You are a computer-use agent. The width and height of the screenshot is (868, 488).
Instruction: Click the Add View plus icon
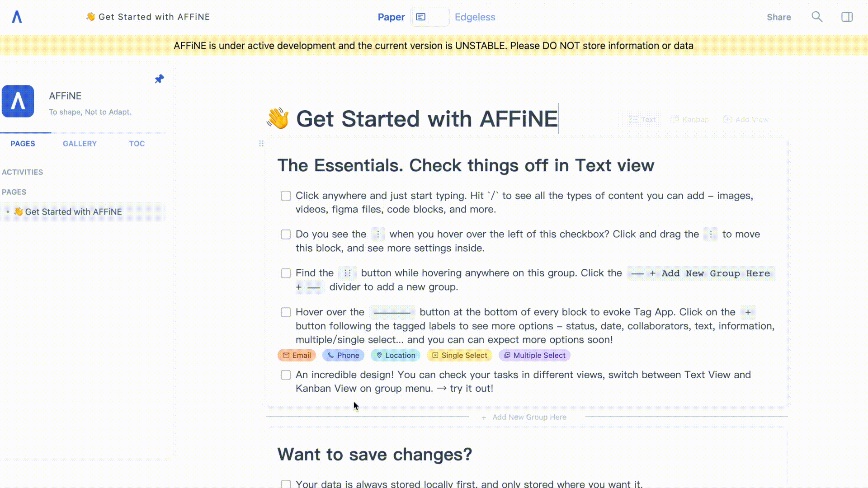pos(727,119)
